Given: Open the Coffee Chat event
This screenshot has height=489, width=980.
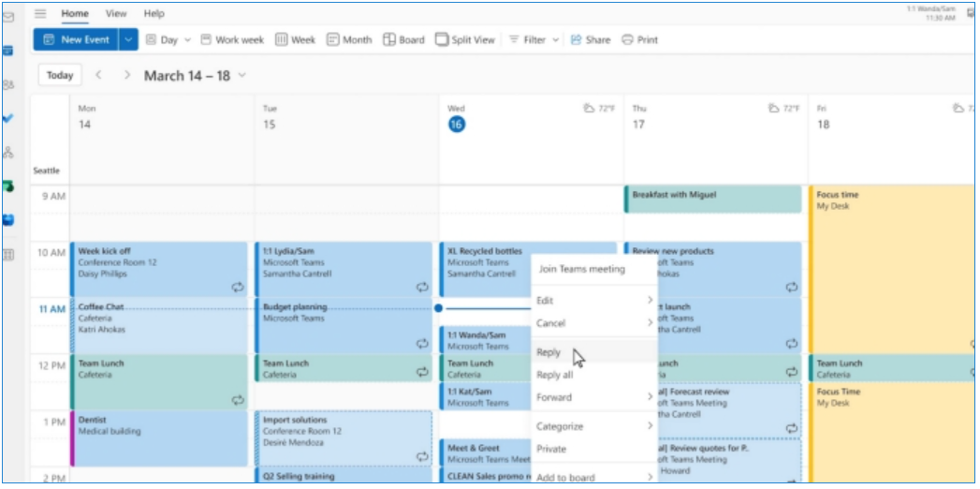Looking at the screenshot, I should [x=159, y=326].
